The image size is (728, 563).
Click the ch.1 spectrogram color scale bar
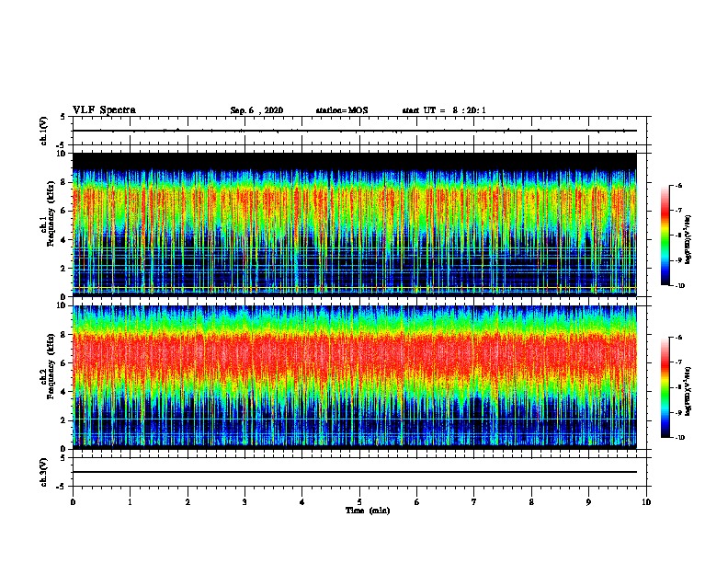665,236
